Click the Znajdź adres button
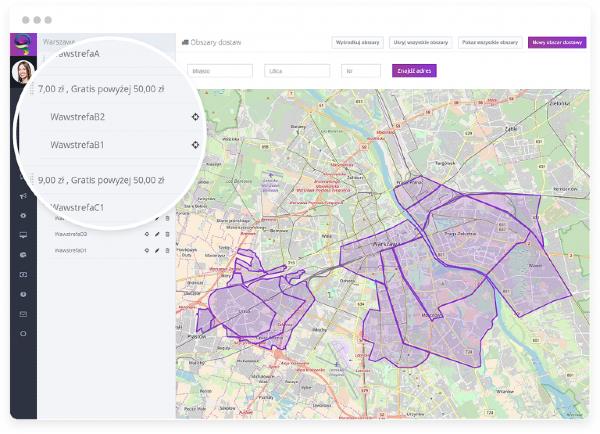This screenshot has height=434, width=600. pyautogui.click(x=414, y=71)
